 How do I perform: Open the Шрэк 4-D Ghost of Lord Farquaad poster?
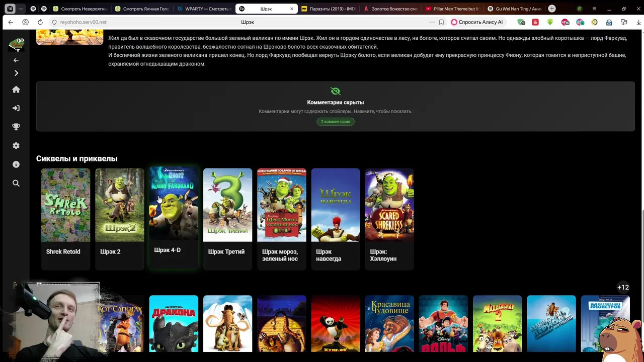(174, 203)
